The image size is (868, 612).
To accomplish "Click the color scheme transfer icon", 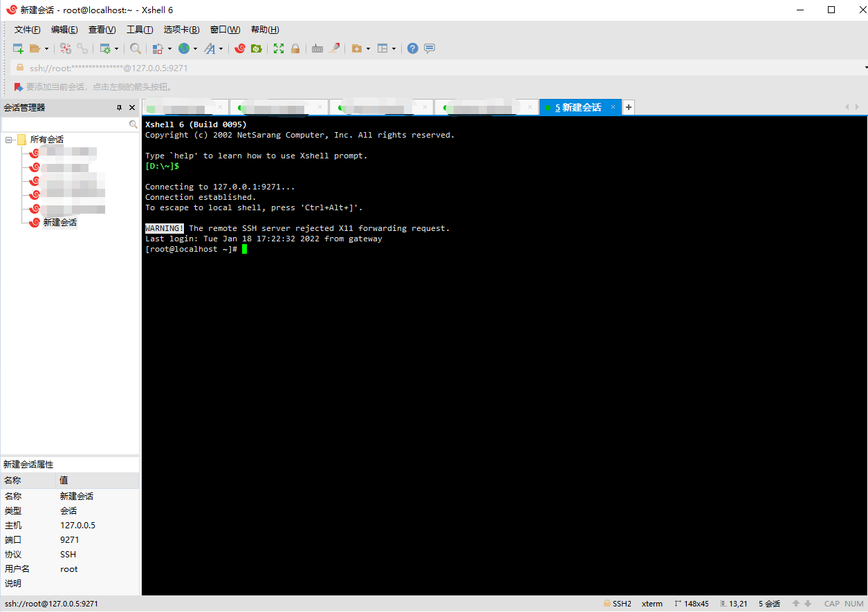I will [158, 48].
